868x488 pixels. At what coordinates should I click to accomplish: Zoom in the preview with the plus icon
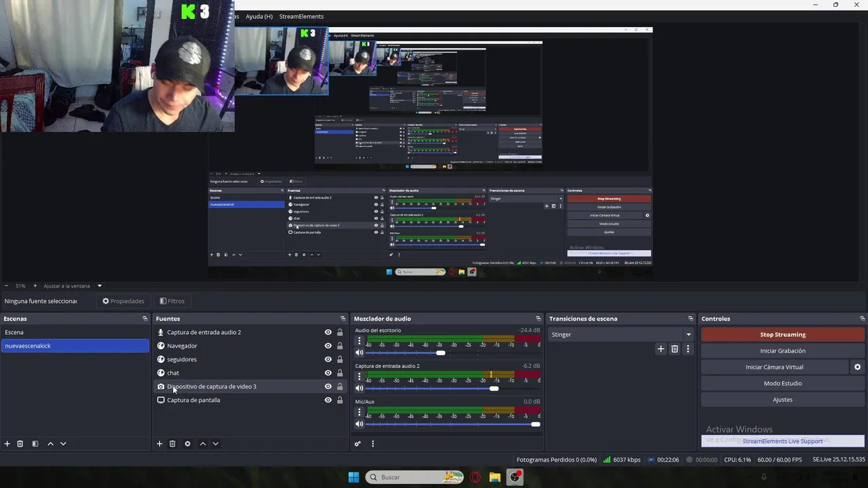(x=35, y=286)
